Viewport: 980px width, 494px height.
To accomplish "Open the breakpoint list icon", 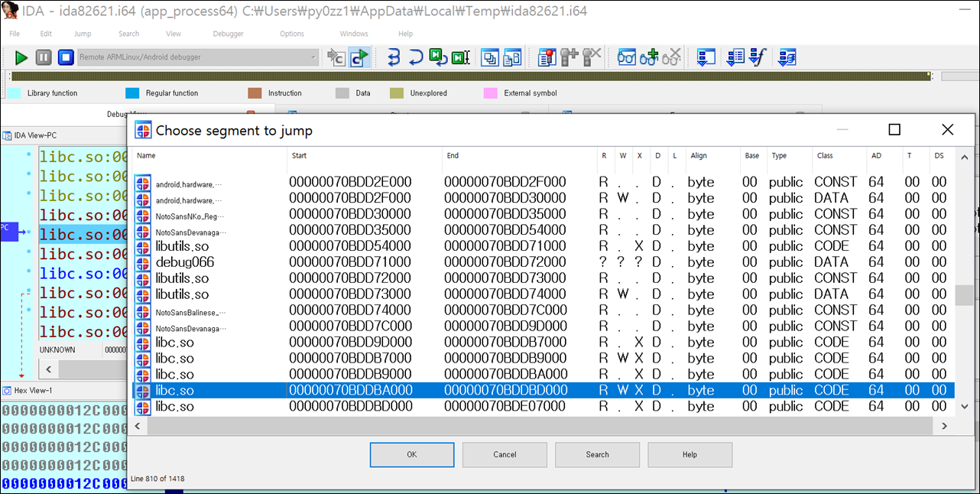I will (x=547, y=57).
